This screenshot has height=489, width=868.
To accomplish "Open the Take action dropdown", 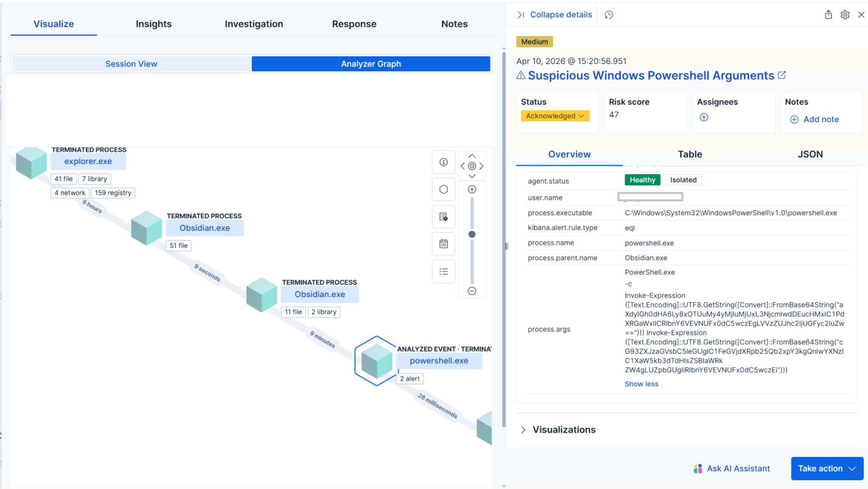I will pos(826,468).
